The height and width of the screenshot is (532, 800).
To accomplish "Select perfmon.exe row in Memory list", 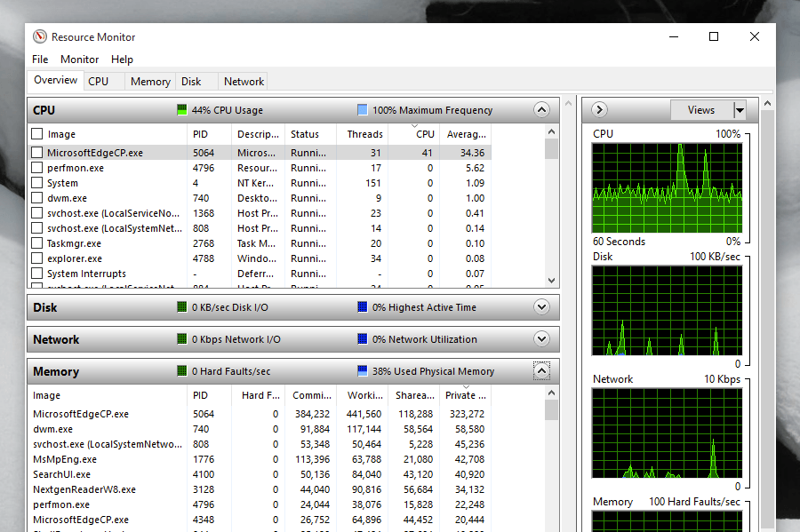I will coord(260,504).
